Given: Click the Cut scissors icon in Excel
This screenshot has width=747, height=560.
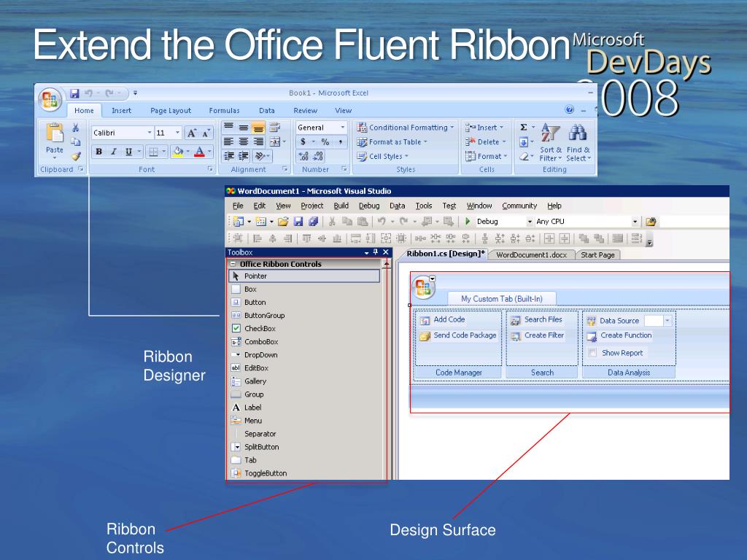Looking at the screenshot, I should (75, 128).
